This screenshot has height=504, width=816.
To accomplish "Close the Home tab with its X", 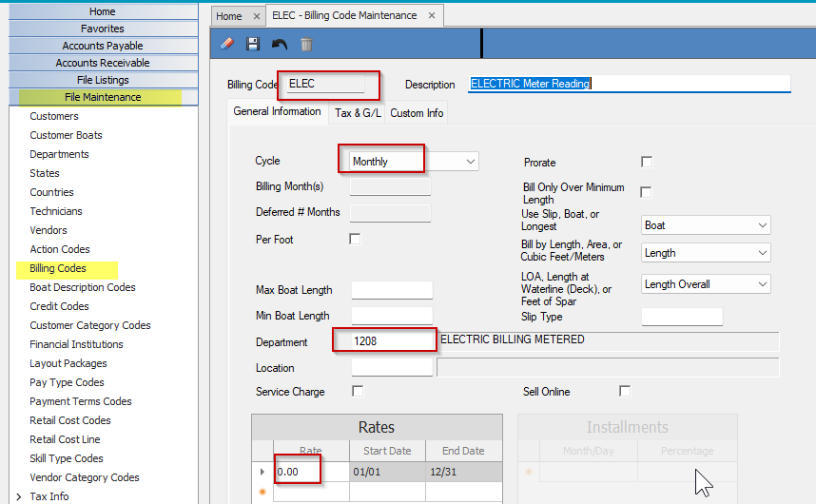I will point(256,16).
